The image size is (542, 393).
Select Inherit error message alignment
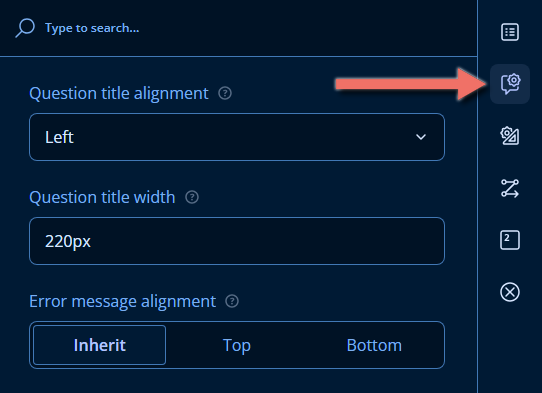point(100,345)
